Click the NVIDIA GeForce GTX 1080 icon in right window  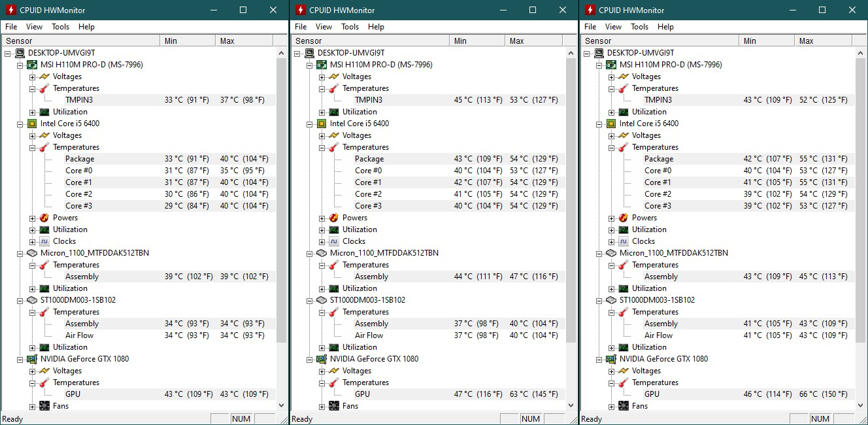610,359
